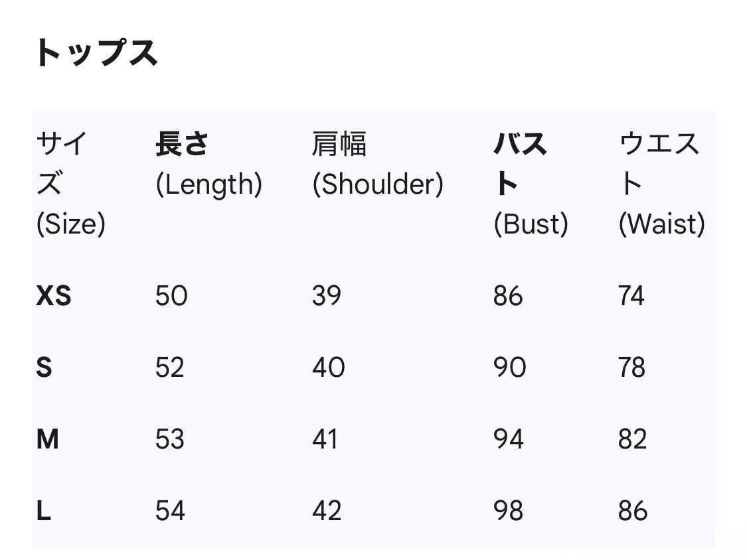
Task: Select the L size row label
Action: 43,511
